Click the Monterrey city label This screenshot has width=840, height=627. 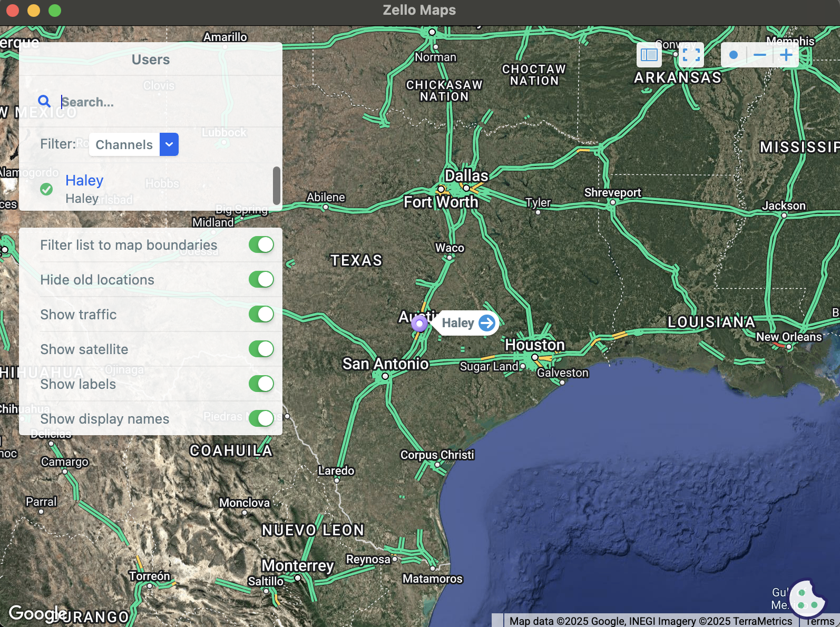click(x=298, y=565)
